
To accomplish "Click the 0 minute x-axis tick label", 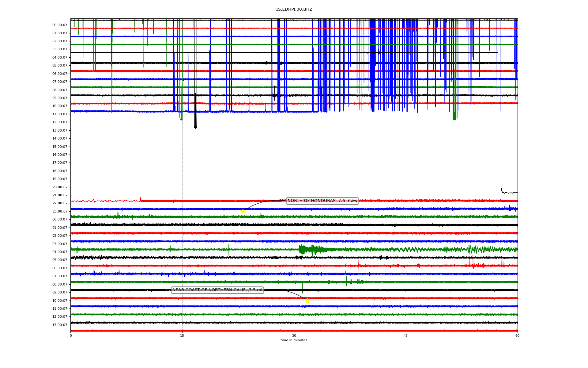I will (x=71, y=335).
